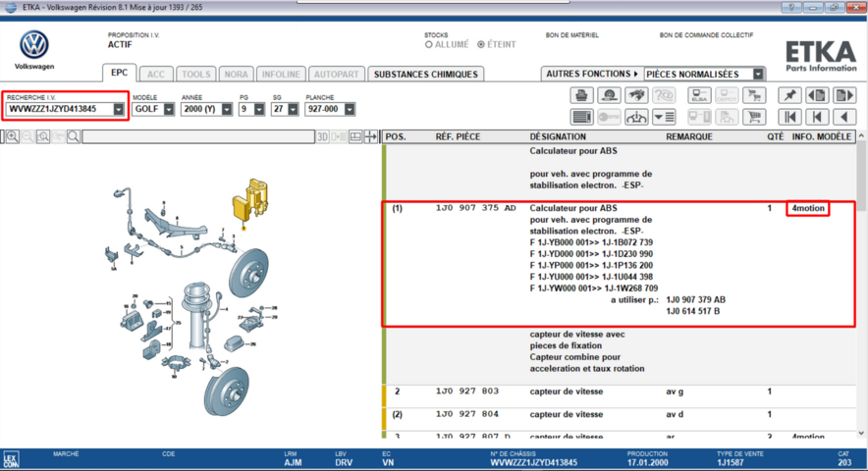Select the ÉTEINT stocks radio button
Screen dimensions: 868x471
click(481, 44)
